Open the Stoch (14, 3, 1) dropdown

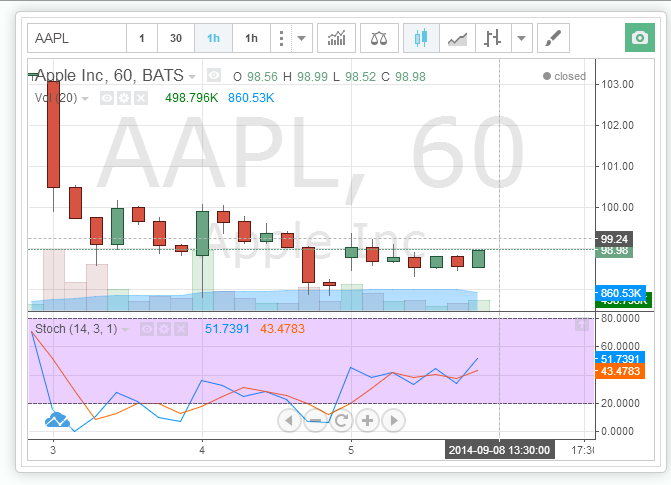point(125,330)
